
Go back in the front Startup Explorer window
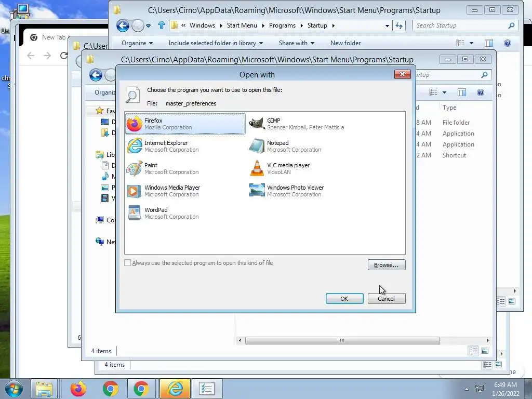coord(96,75)
